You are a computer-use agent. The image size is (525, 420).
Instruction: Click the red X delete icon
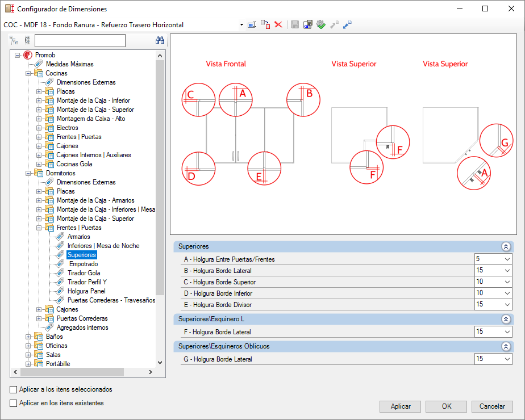point(278,24)
